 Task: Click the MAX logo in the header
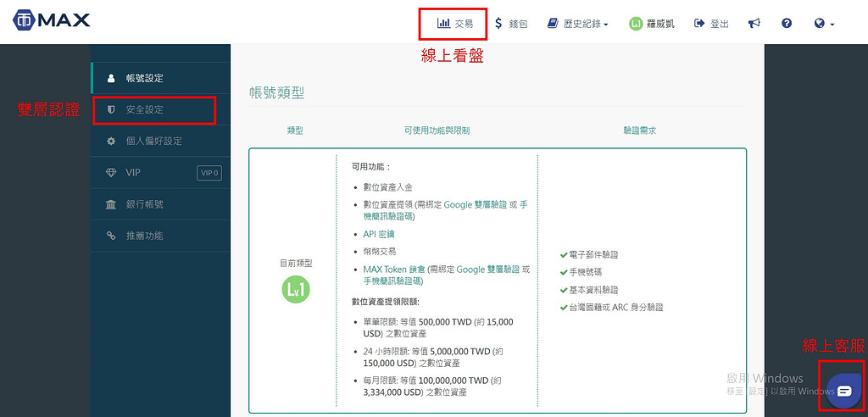[52, 20]
